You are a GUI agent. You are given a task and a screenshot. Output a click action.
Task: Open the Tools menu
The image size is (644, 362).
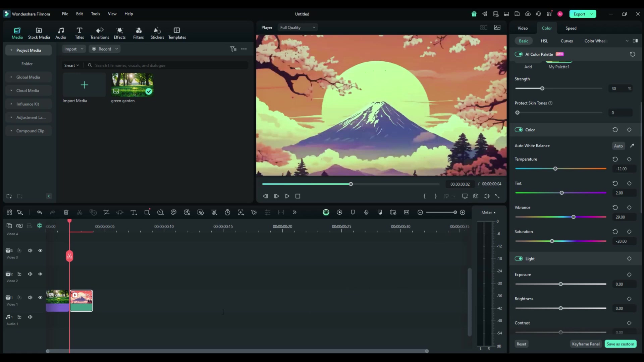click(x=95, y=14)
